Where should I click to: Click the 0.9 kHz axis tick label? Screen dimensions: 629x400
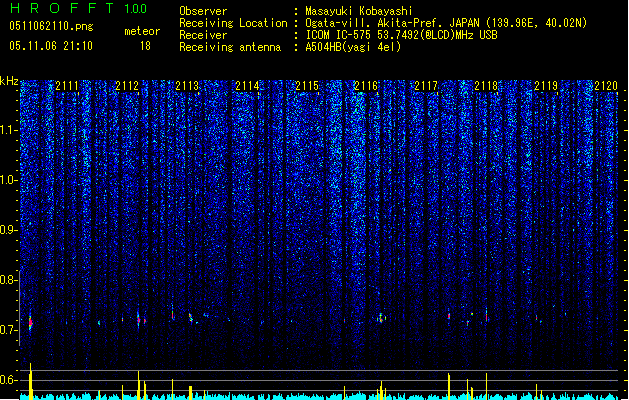pos(8,230)
